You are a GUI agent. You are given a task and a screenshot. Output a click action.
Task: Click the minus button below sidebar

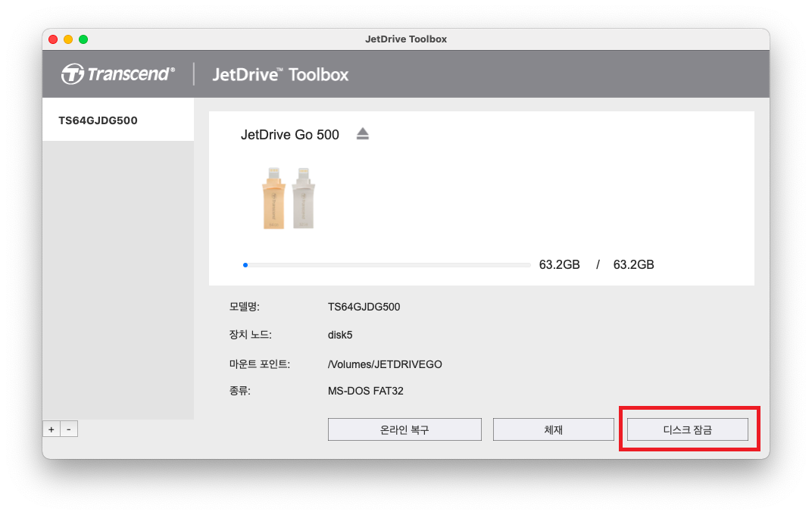click(x=69, y=429)
